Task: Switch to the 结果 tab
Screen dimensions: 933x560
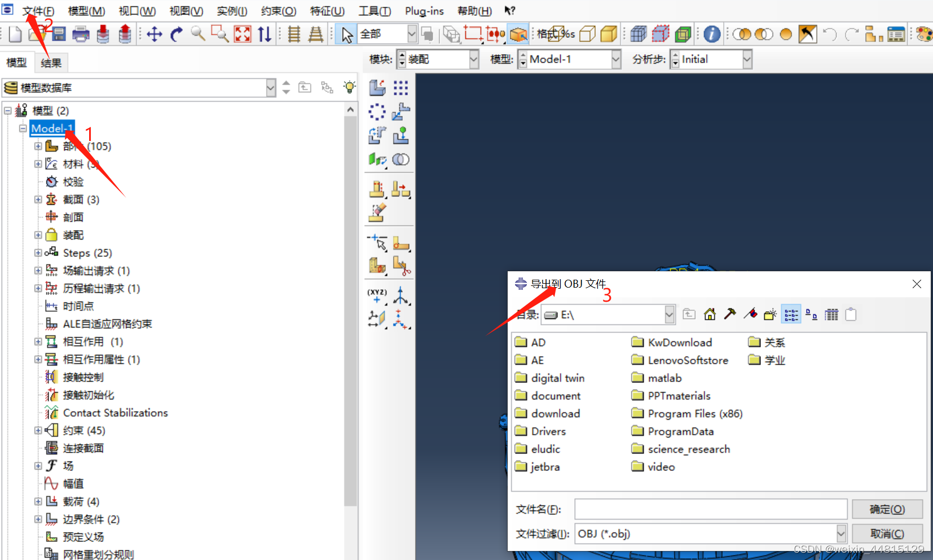Action: click(51, 63)
